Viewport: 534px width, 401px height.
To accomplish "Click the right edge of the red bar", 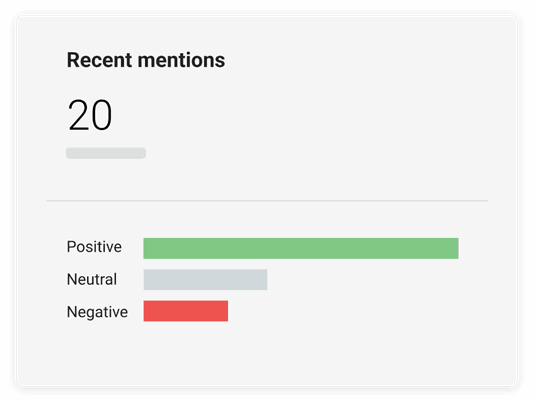I will (225, 311).
